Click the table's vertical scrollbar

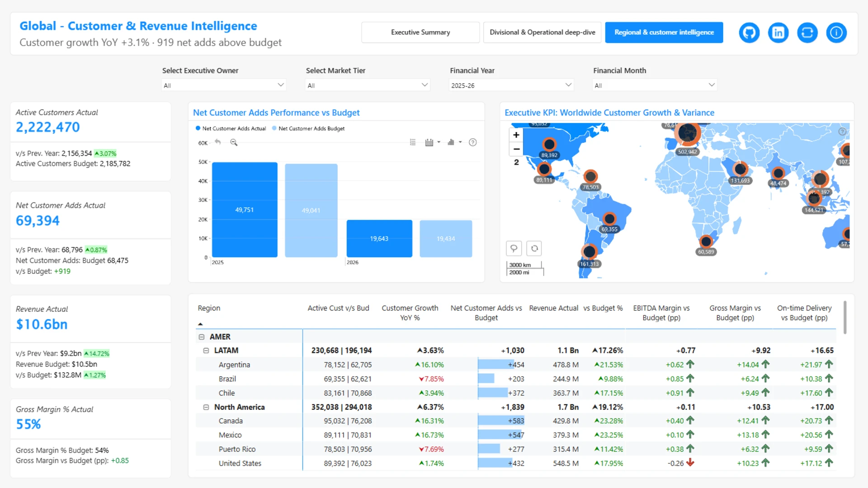point(844,318)
